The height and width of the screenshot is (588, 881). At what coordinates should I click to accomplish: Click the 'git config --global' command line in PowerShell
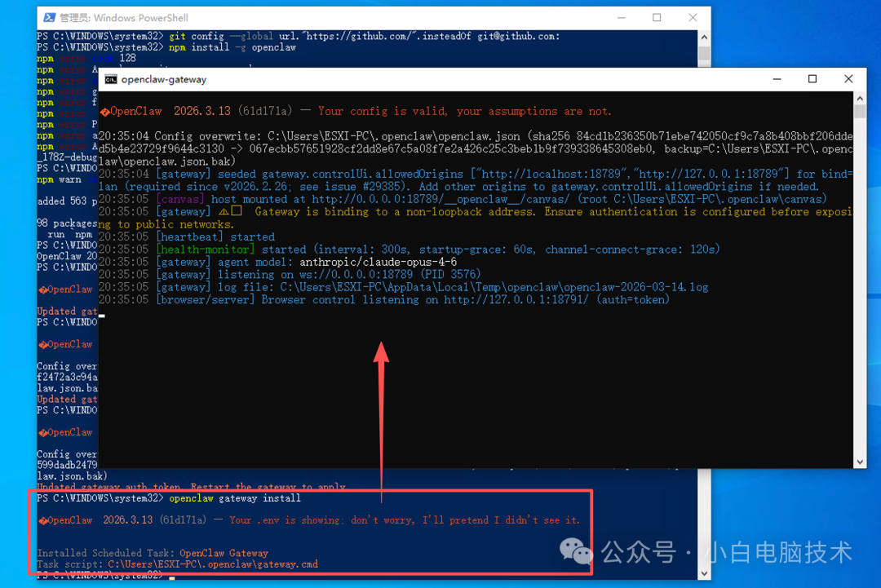(x=364, y=37)
